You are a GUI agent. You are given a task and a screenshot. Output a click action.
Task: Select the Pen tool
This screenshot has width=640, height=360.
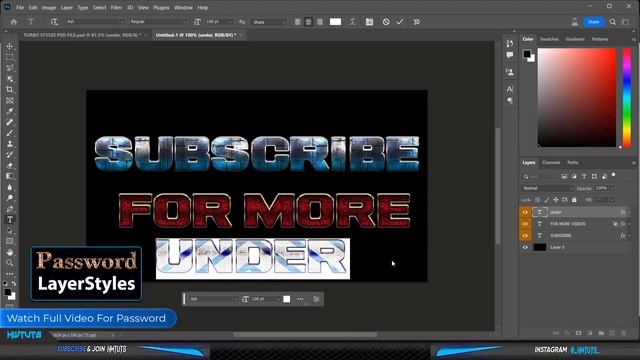tap(9, 209)
